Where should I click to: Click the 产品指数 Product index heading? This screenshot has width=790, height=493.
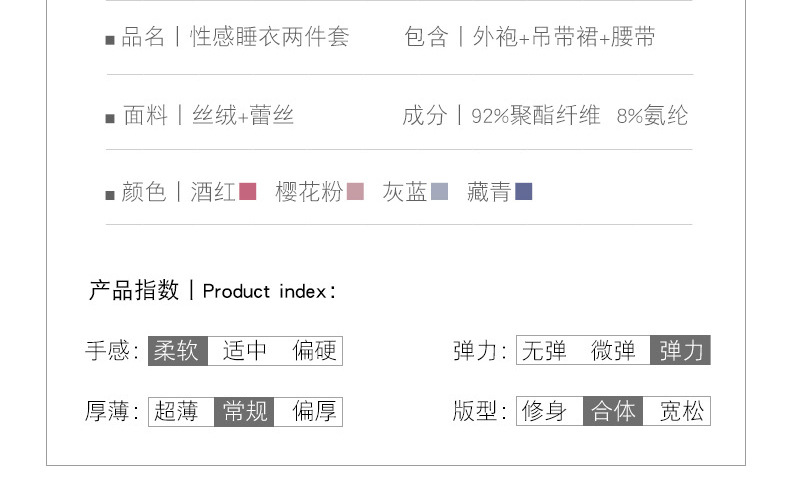click(212, 291)
